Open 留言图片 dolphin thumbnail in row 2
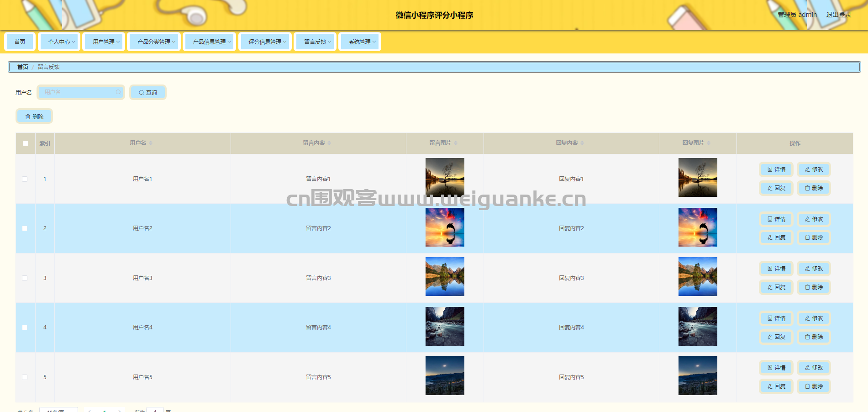Screen dimensions: 868x412 [x=445, y=227]
